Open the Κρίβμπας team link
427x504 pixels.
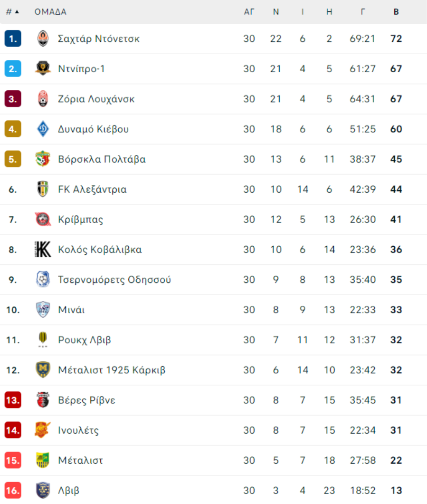tap(81, 220)
